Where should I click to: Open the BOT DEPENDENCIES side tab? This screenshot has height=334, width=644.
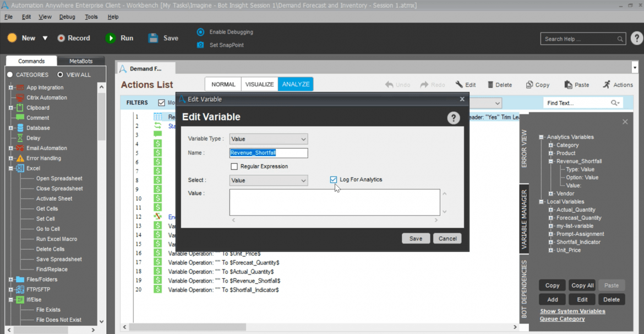pos(524,289)
